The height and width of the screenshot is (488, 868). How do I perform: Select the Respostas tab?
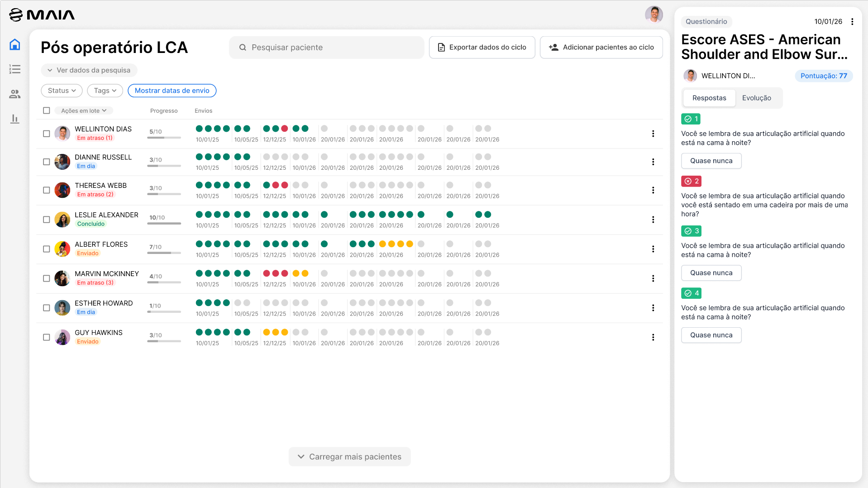(x=709, y=98)
